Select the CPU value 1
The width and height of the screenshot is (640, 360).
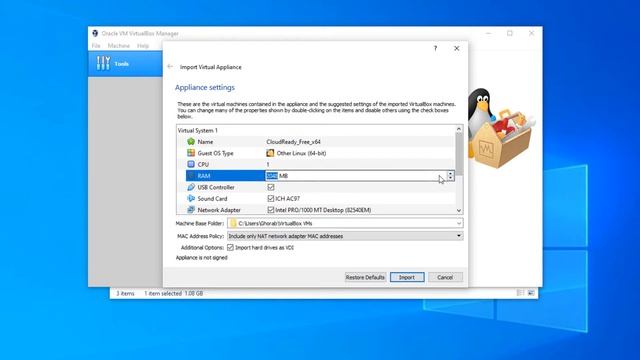click(x=268, y=164)
